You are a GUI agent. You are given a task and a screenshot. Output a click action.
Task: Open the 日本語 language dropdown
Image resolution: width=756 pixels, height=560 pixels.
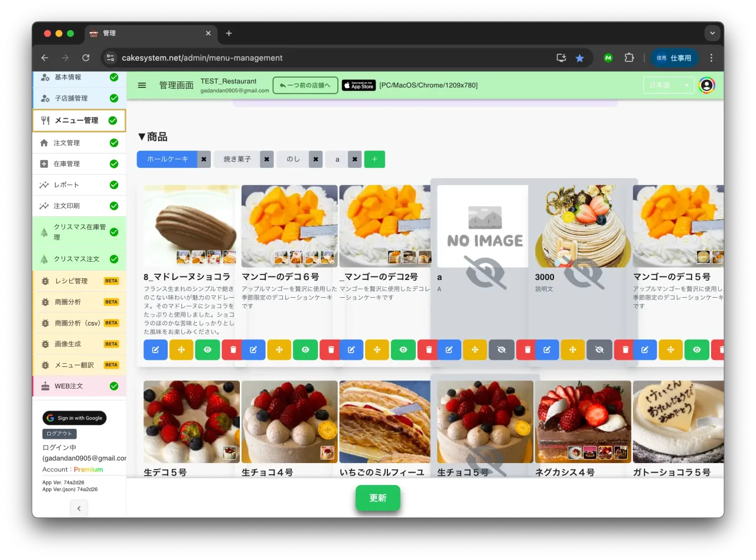click(x=669, y=85)
